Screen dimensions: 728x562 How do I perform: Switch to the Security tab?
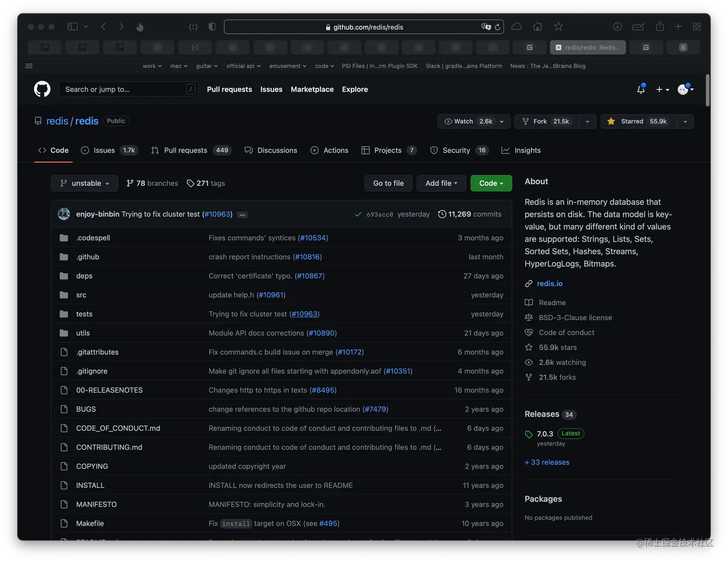point(459,150)
